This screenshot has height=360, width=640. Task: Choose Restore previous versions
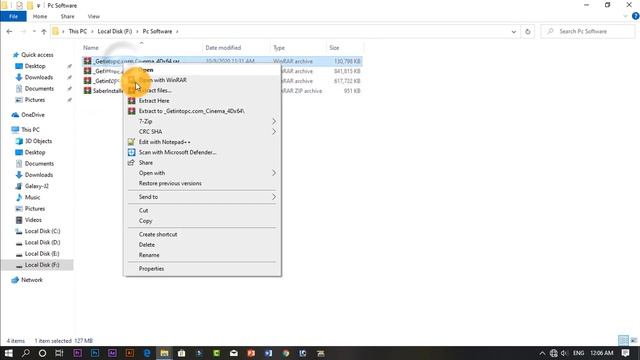(x=170, y=183)
